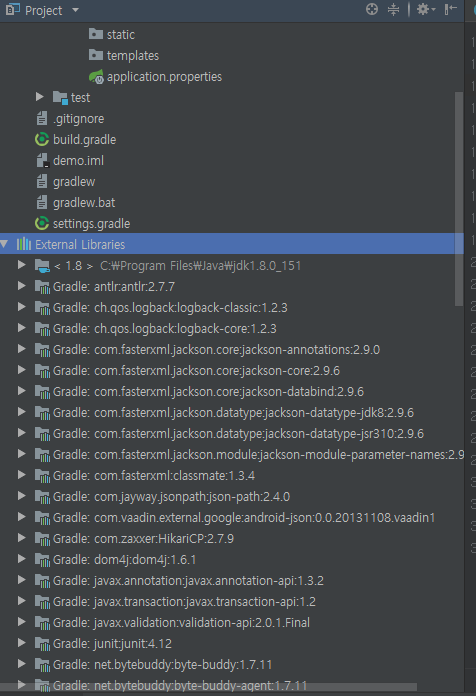Image resolution: width=476 pixels, height=696 pixels.
Task: Open the gradlew file
Action: point(74,182)
